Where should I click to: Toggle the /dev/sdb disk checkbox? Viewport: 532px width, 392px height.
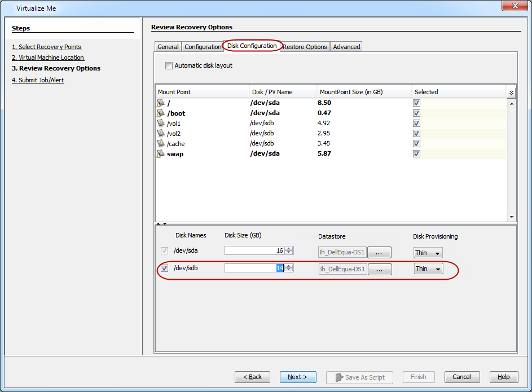165,268
